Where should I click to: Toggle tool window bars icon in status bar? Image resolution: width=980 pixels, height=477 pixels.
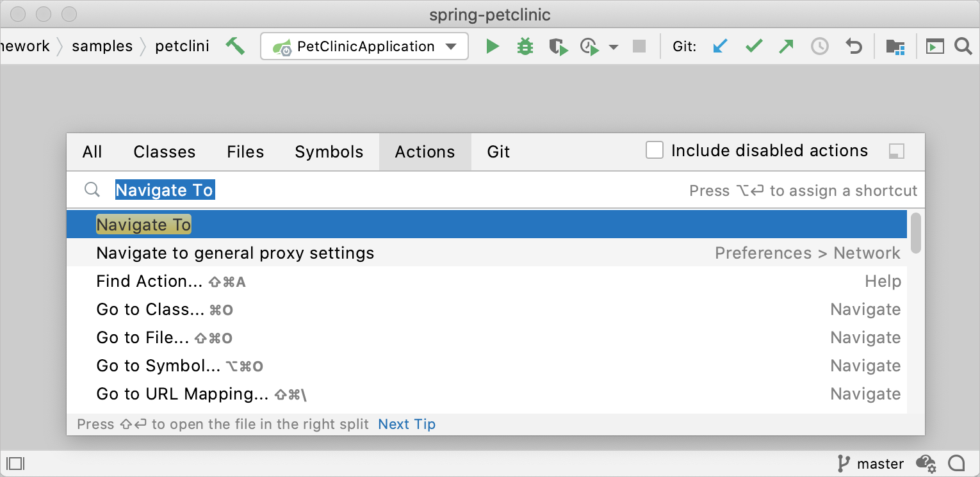click(x=15, y=463)
